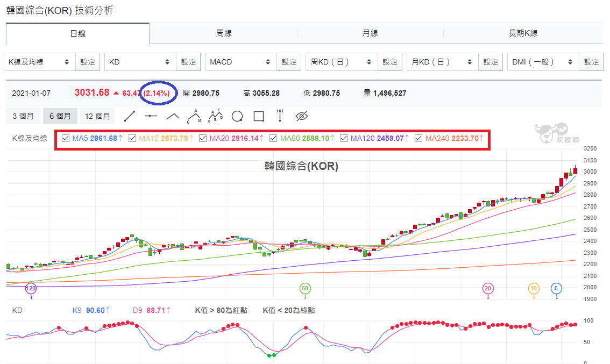Image resolution: width=610 pixels, height=364 pixels.
Task: Click the MA10 marker on chart axis
Action: [x=534, y=289]
